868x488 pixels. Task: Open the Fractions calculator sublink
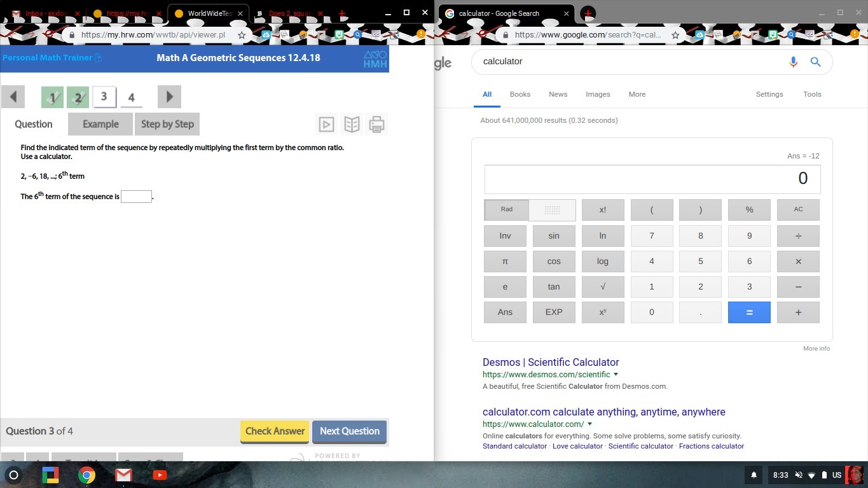coord(712,446)
